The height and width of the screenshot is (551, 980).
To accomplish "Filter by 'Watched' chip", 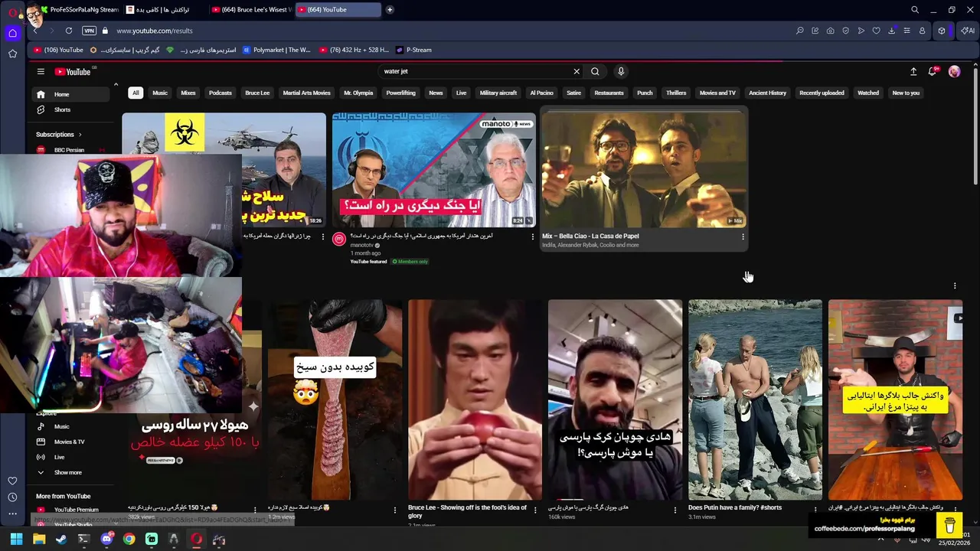I will click(868, 93).
